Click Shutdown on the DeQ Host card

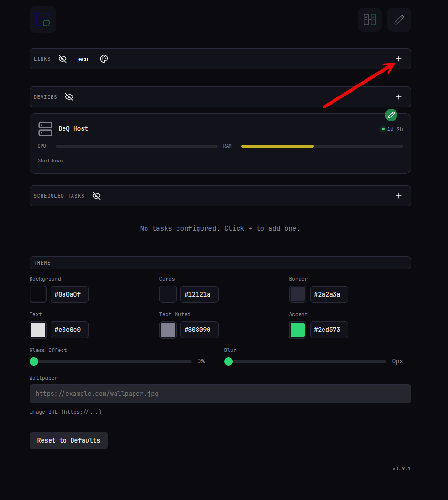click(x=50, y=160)
